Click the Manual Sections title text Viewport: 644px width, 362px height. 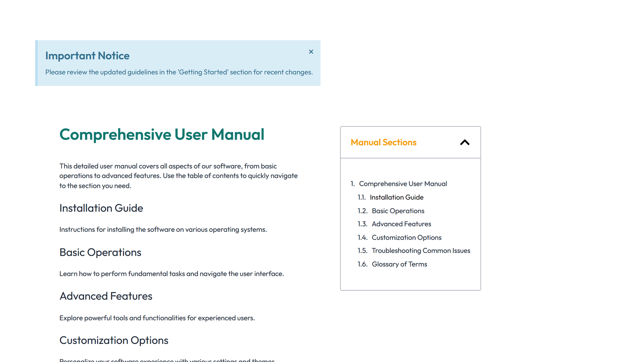pyautogui.click(x=383, y=142)
